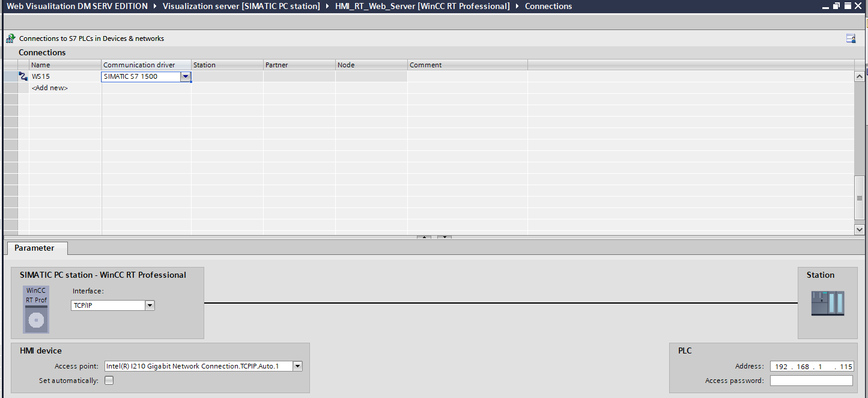This screenshot has height=398, width=868.
Task: Click the WS15 connection row icon
Action: click(23, 76)
